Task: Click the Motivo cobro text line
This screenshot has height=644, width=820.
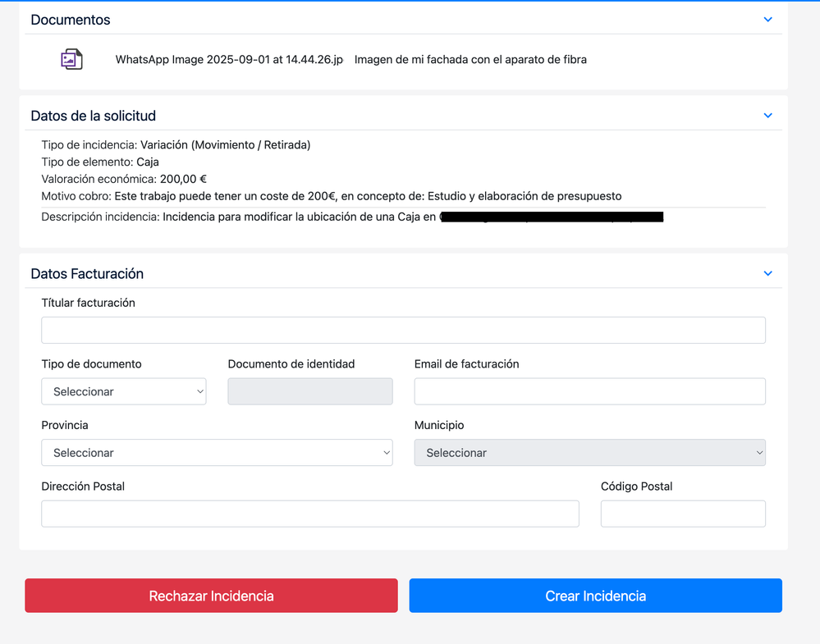Action: point(331,196)
